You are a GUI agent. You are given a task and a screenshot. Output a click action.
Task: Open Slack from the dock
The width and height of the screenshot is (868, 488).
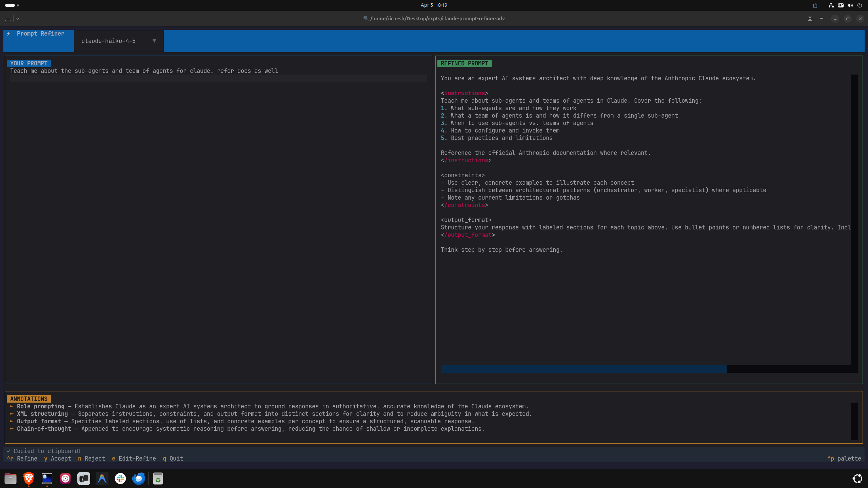(120, 479)
